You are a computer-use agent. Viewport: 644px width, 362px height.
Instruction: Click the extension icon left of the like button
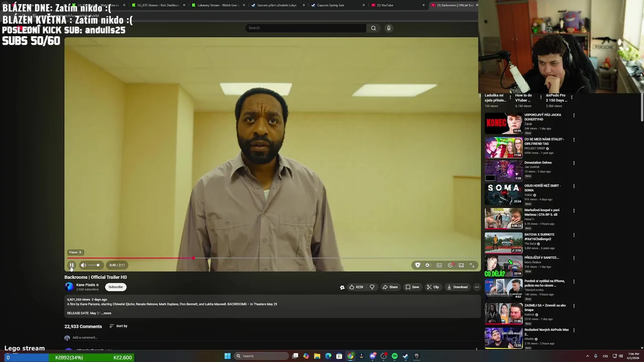point(342,287)
